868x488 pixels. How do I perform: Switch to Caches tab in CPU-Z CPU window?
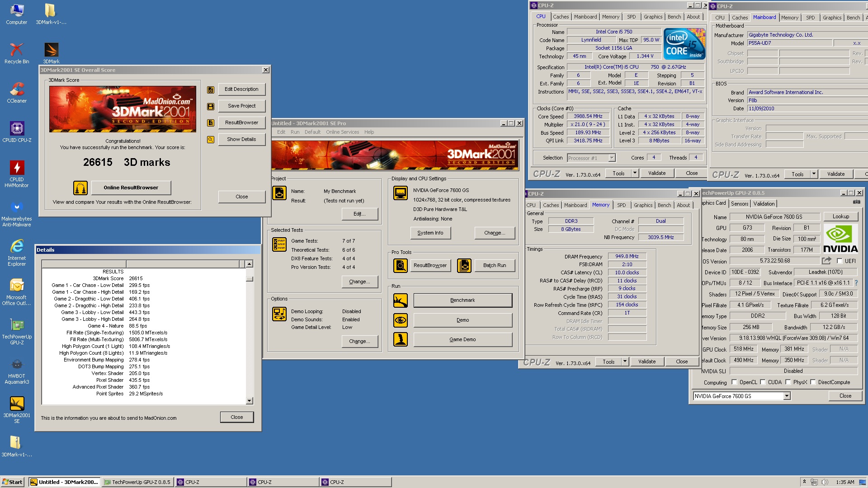coord(561,17)
